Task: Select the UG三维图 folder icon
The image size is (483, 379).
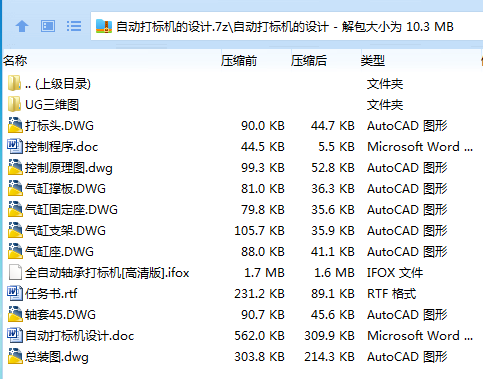Action: pyautogui.click(x=14, y=105)
